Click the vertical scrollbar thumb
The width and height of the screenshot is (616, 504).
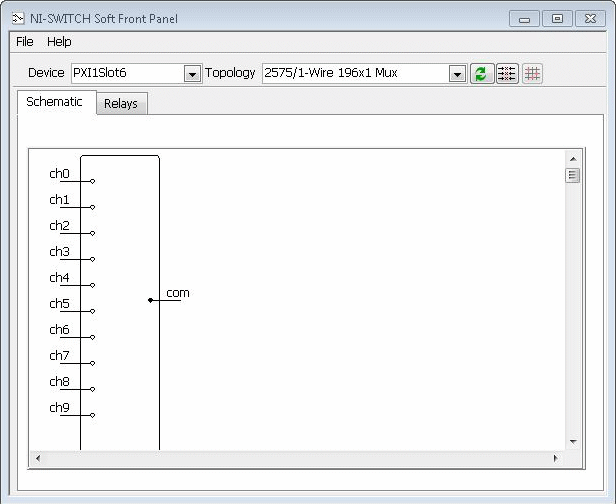click(573, 176)
